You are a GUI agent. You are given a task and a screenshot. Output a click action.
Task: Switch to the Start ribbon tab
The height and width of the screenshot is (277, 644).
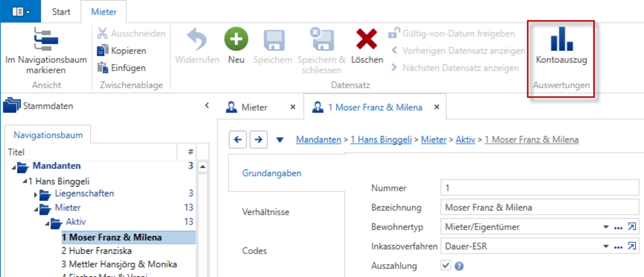(x=61, y=12)
